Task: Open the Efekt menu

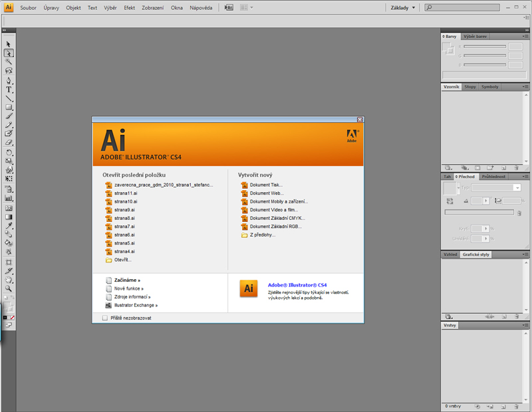Action: (129, 7)
